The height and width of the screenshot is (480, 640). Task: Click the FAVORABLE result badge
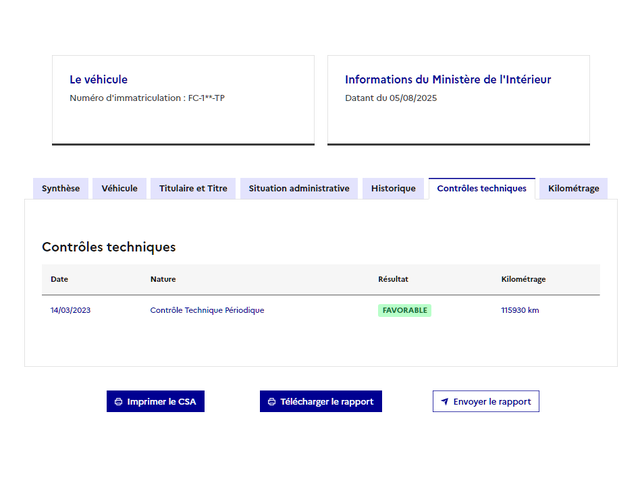(x=405, y=310)
